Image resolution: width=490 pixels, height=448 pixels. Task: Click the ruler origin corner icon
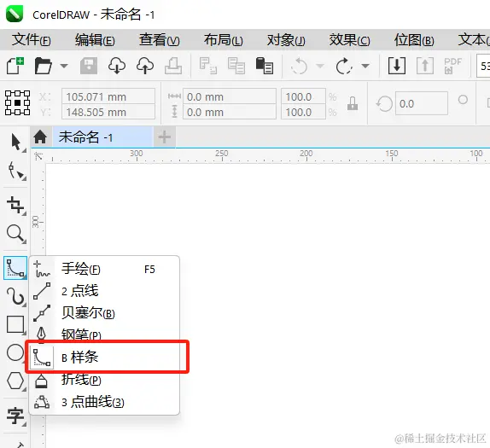38,156
